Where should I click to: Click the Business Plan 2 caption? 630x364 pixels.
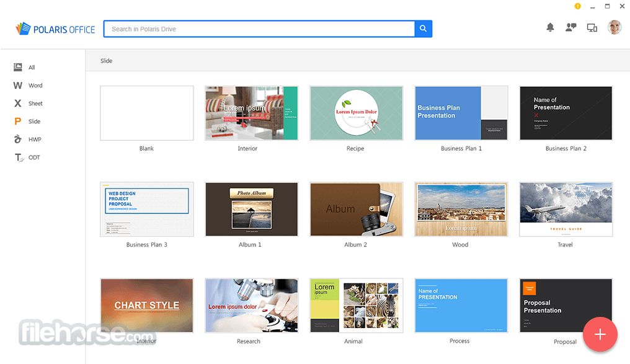tap(566, 148)
